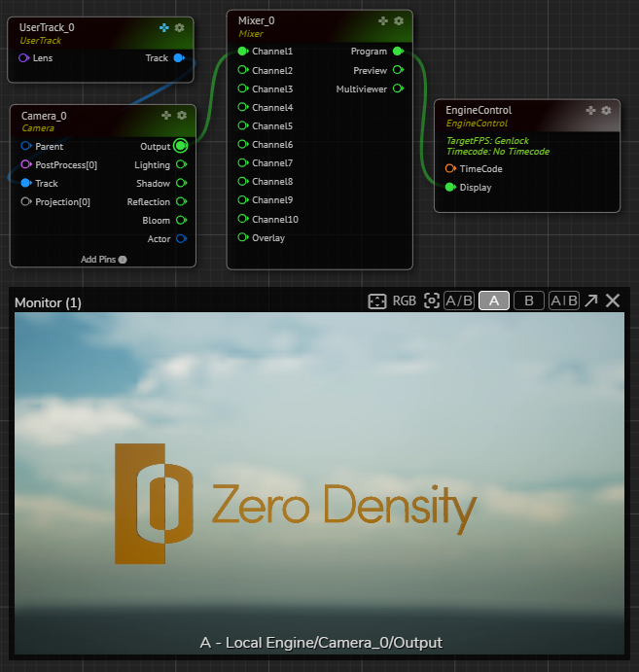This screenshot has height=672, width=639.
Task: Click the Mixer Program output pin
Action: click(x=398, y=52)
